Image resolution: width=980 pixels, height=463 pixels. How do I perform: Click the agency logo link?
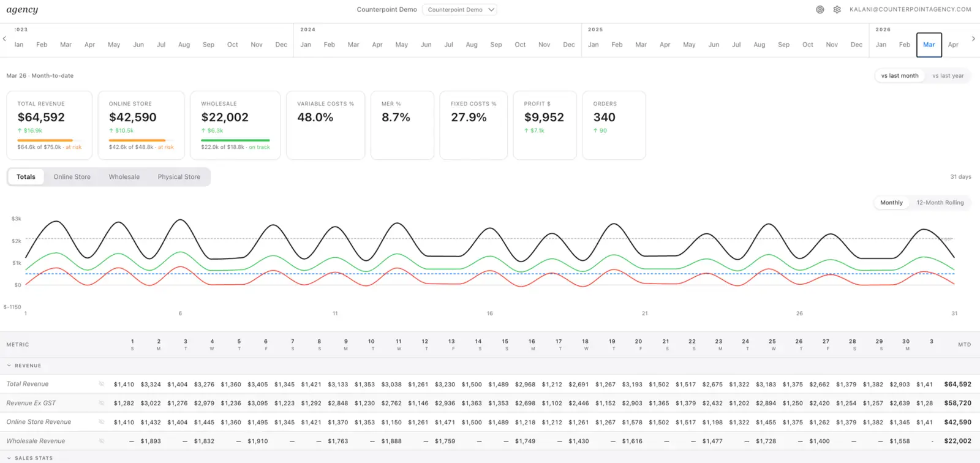pyautogui.click(x=22, y=10)
